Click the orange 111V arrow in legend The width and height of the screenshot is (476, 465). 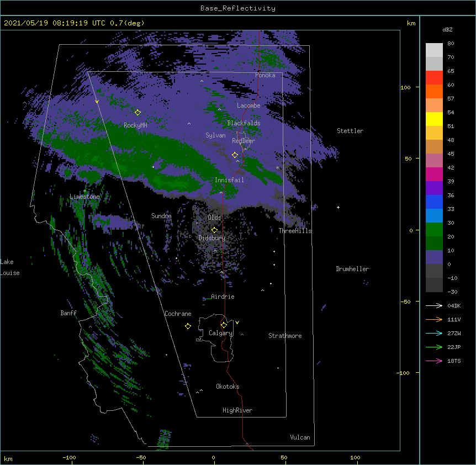click(434, 319)
